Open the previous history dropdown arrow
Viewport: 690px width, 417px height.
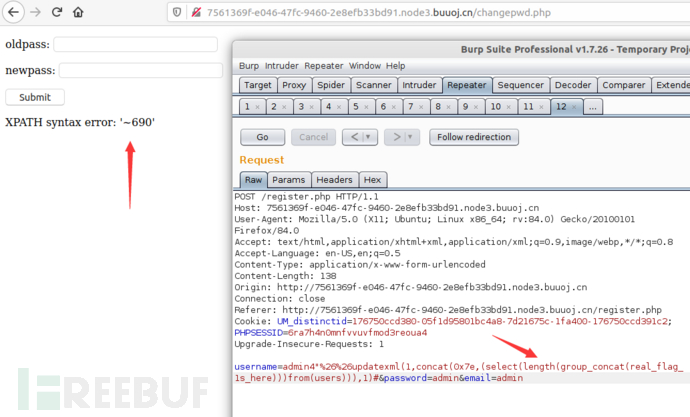click(369, 137)
